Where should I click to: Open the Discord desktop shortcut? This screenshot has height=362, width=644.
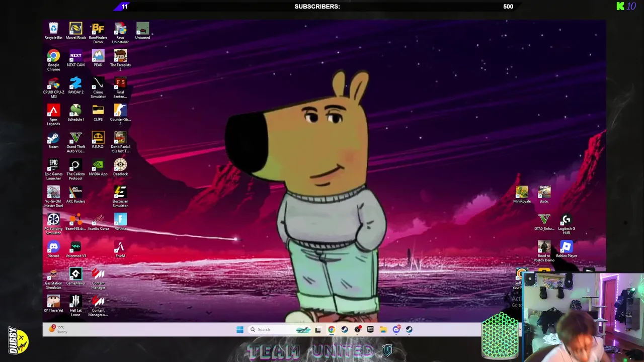point(53,249)
